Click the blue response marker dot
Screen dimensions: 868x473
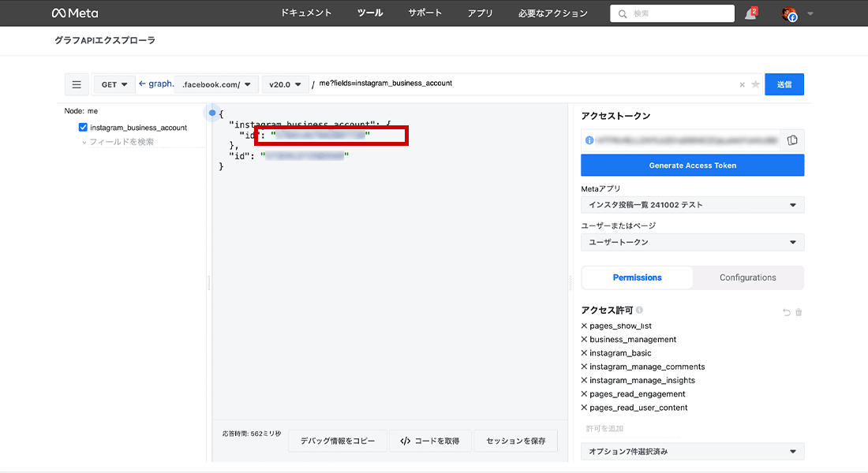pyautogui.click(x=212, y=113)
